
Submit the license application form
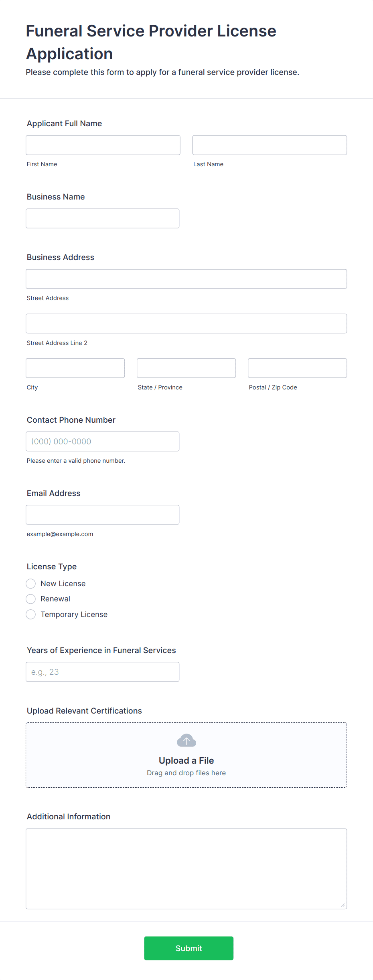tap(189, 948)
